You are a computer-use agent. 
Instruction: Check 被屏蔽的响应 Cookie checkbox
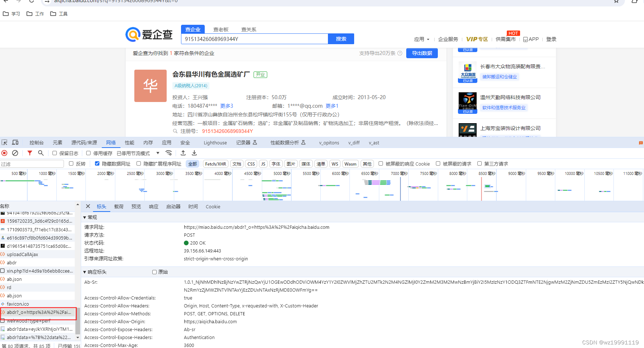coord(381,163)
